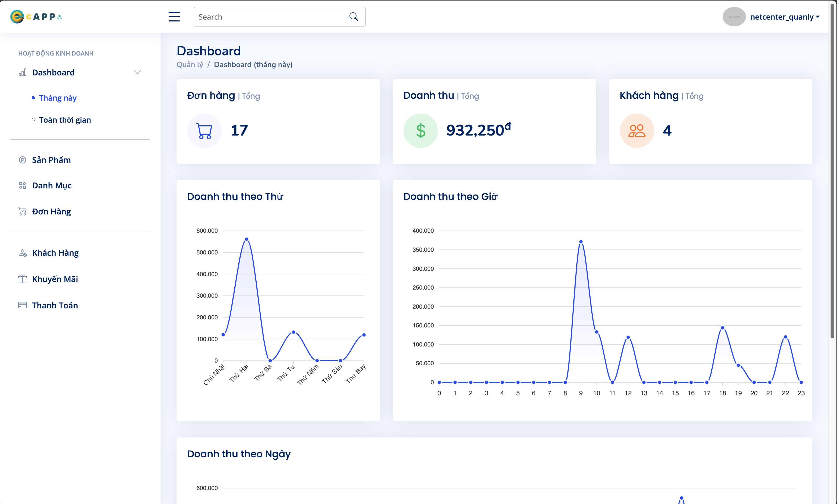
Task: Click the HOẠT ĐỘNG KINH DOANH section heading
Action: [x=56, y=53]
